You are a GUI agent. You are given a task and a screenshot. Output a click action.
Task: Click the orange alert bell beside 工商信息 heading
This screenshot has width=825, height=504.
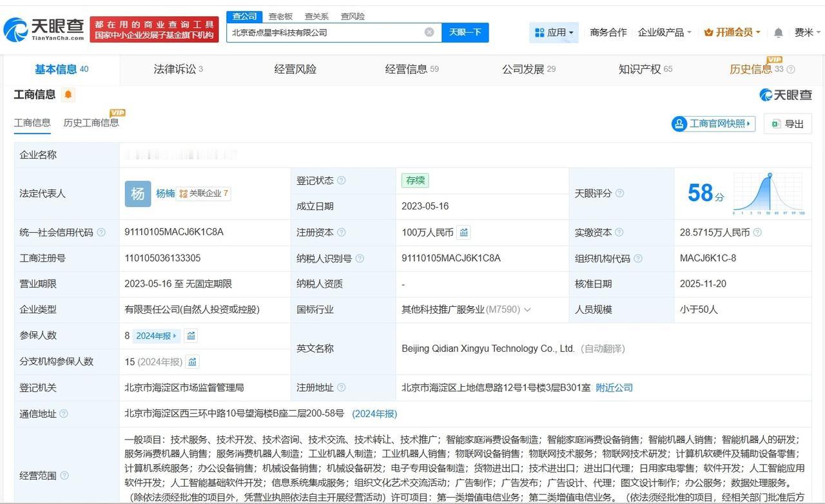[x=68, y=95]
